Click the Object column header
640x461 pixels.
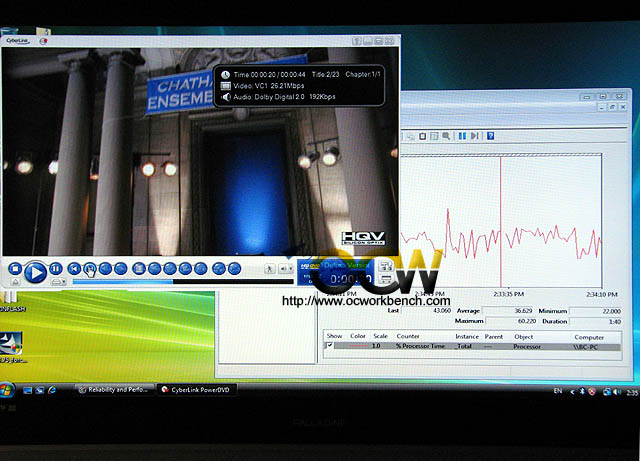pos(524,337)
